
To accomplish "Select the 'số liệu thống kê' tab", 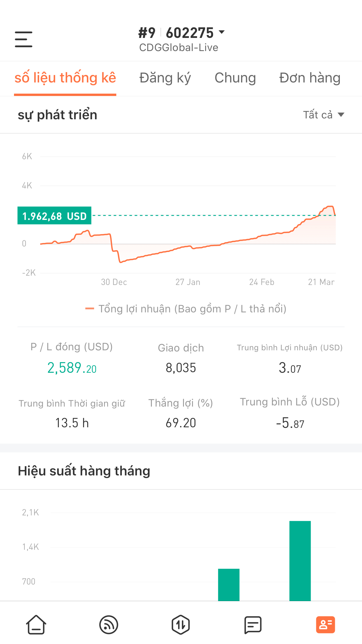I will tap(65, 78).
